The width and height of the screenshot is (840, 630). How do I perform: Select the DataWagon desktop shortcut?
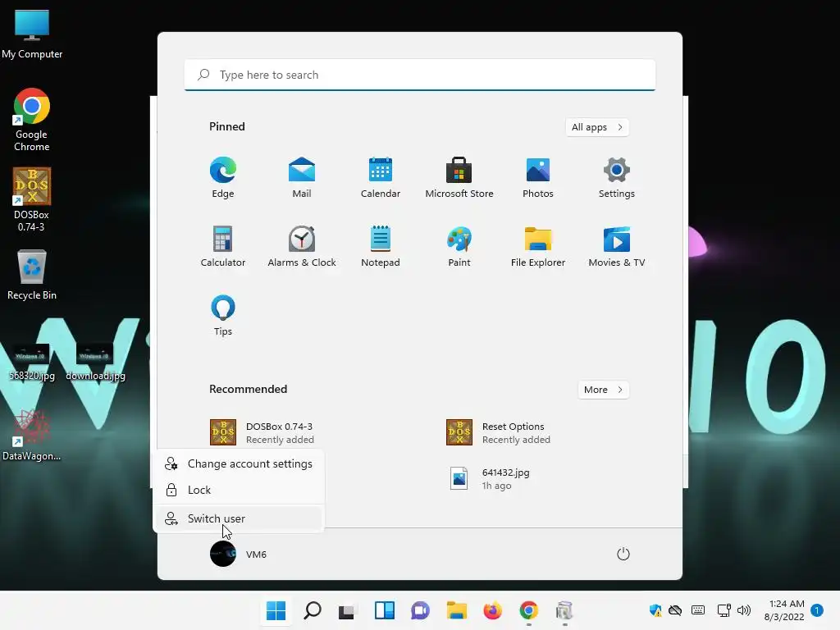tap(32, 436)
